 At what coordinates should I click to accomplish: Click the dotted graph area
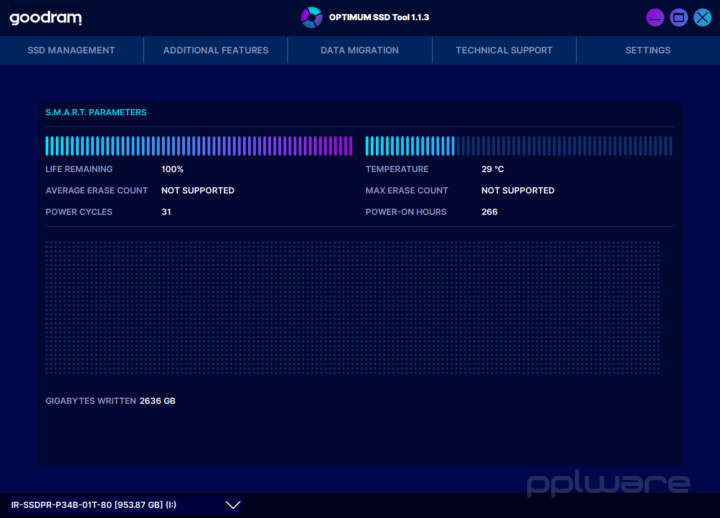[x=353, y=307]
